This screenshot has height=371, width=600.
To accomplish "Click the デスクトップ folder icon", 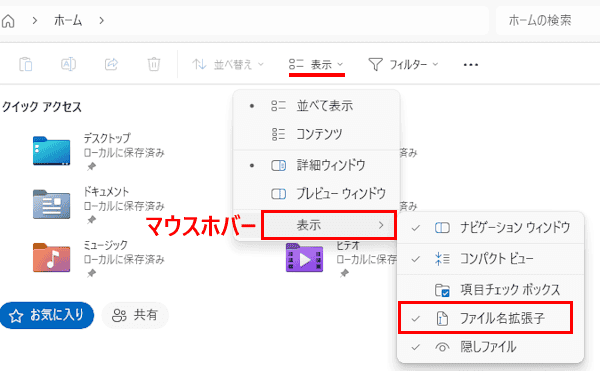I will (x=51, y=151).
